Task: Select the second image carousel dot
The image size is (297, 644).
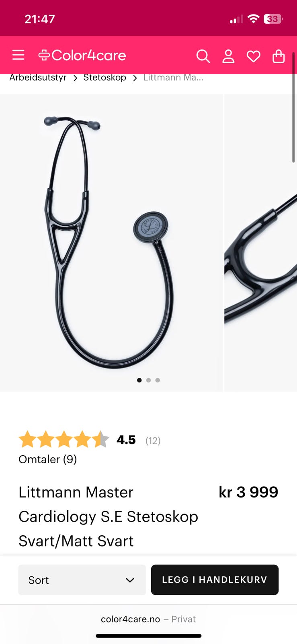Action: [x=148, y=380]
